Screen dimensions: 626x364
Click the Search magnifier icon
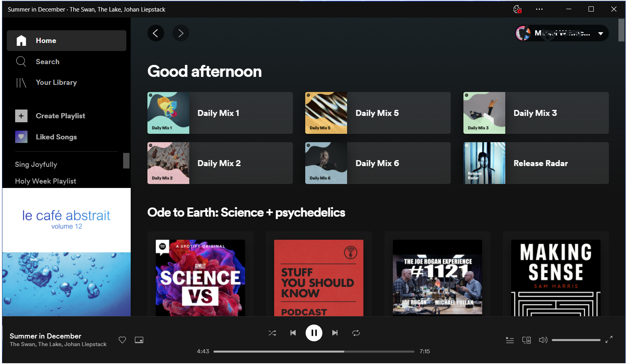[x=21, y=62]
